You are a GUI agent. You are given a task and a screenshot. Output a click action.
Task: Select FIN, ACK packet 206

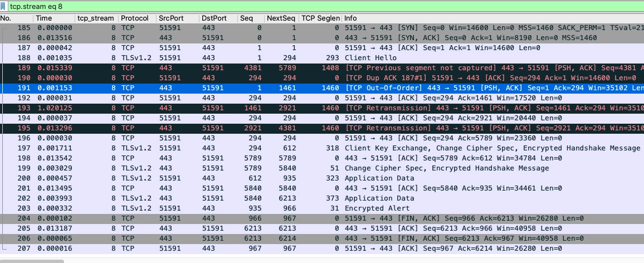pyautogui.click(x=322, y=238)
